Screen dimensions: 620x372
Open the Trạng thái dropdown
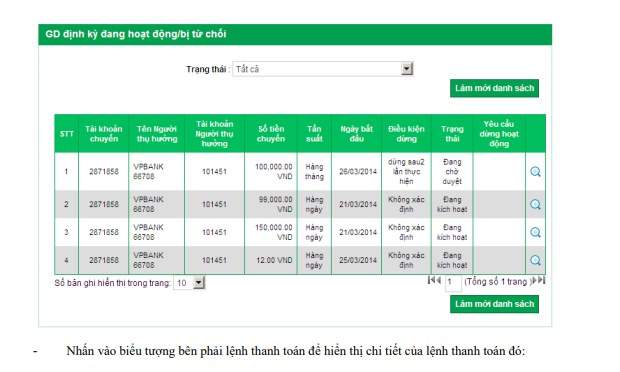pos(323,69)
